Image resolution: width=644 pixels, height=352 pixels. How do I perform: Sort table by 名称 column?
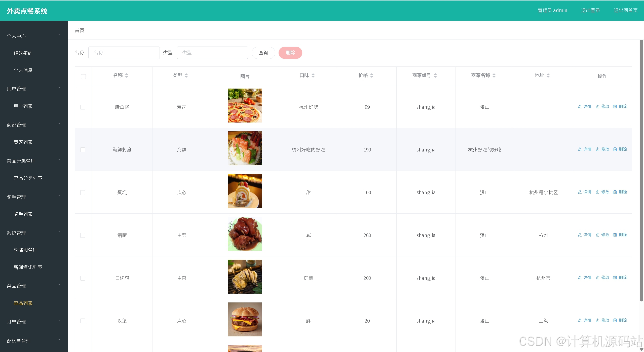[127, 75]
